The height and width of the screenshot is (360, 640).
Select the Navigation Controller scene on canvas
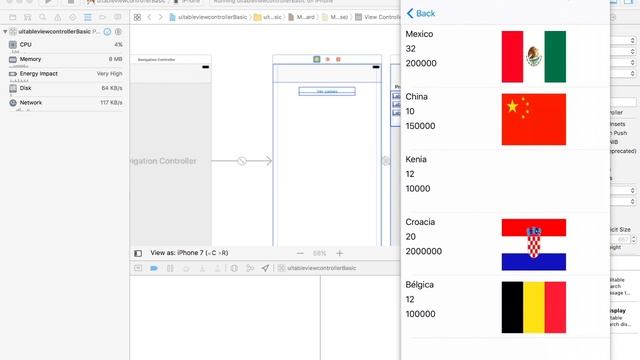(x=171, y=151)
